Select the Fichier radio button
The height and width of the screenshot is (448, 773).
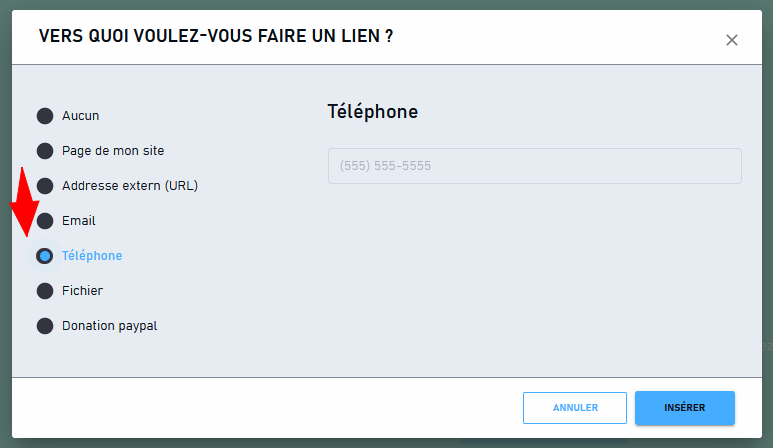45,291
